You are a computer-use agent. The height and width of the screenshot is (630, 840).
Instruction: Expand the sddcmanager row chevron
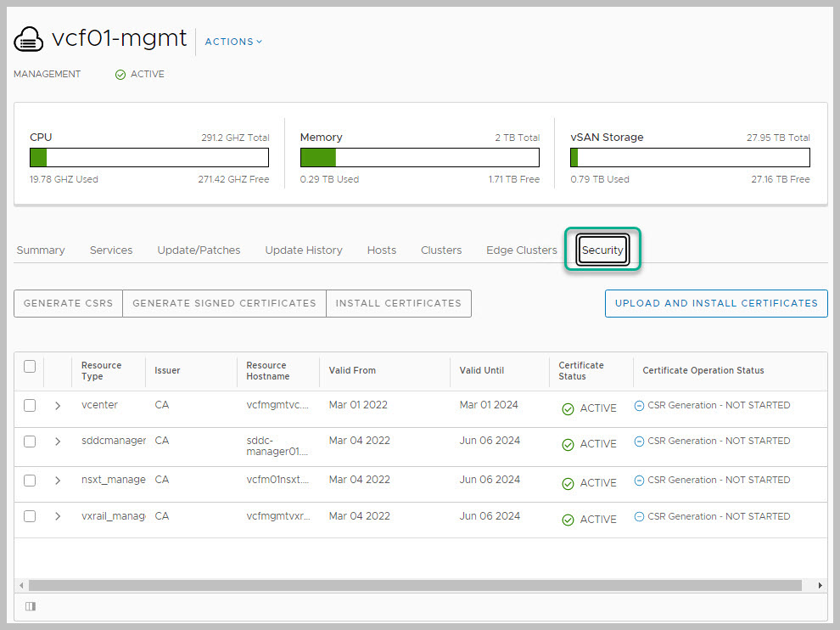[x=58, y=442]
